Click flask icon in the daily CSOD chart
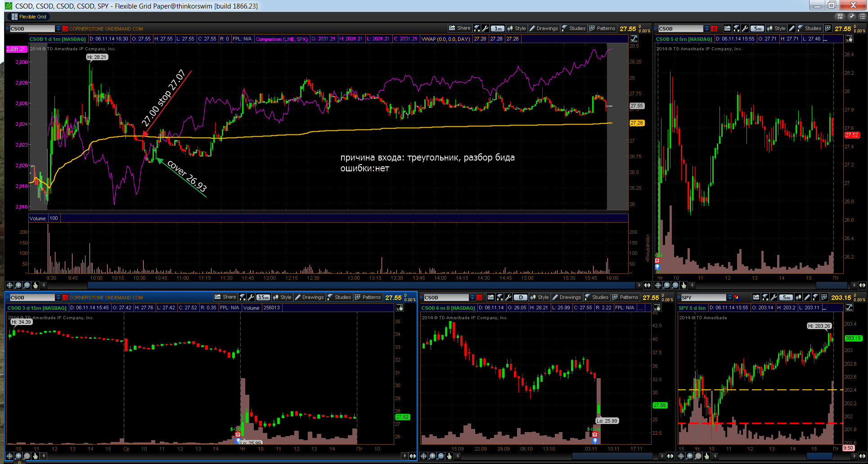The height and width of the screenshot is (464, 868). point(500,297)
